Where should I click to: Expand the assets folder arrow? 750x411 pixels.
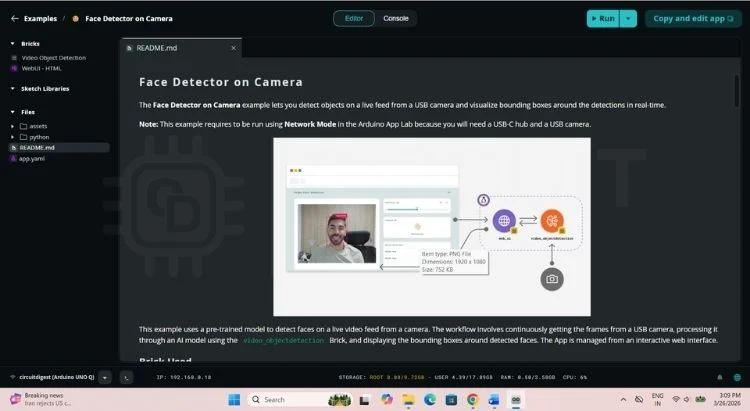(x=12, y=126)
